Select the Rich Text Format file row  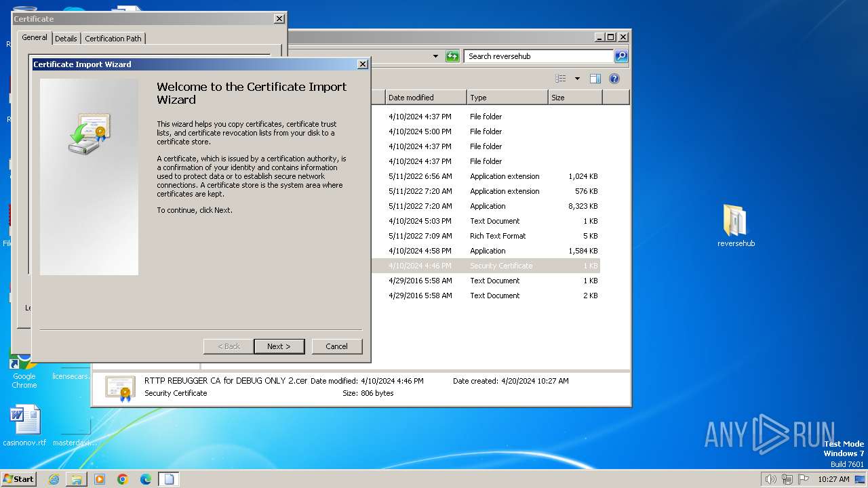486,236
